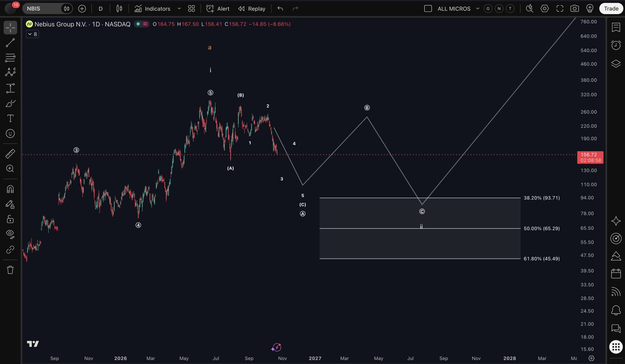Start Bar Replay mode
This screenshot has height=364, width=625.
click(x=252, y=8)
